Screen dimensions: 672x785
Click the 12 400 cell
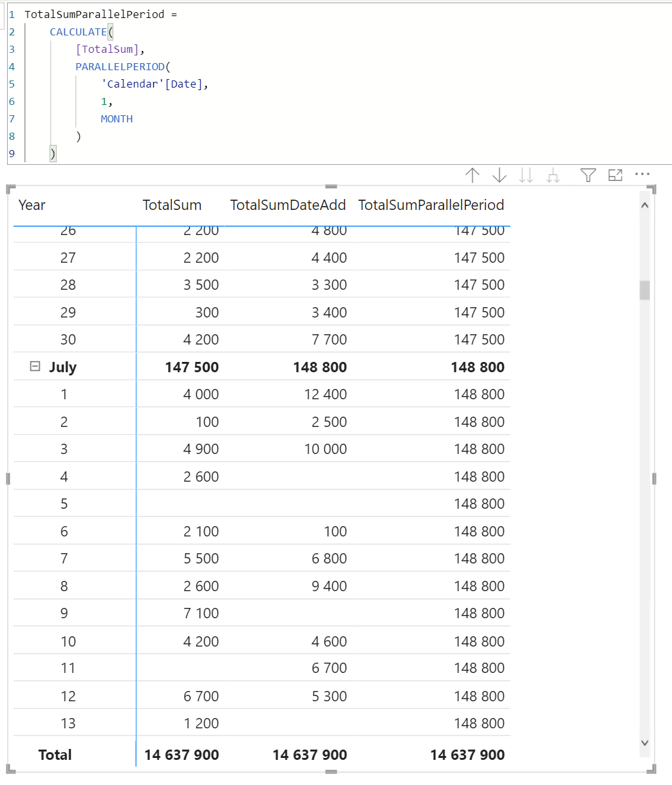click(326, 394)
